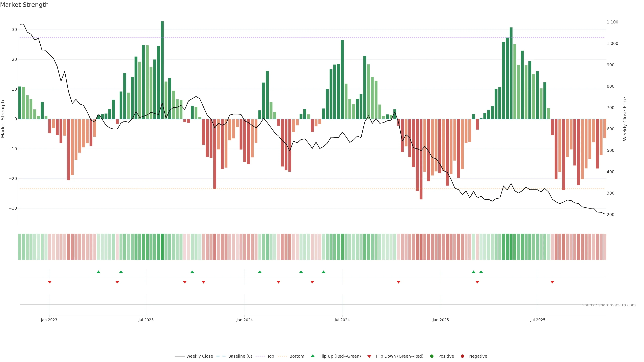Screen dimensions: 644x362
Task: Click Bottom threshold legend entry
Action: pyautogui.click(x=297, y=356)
